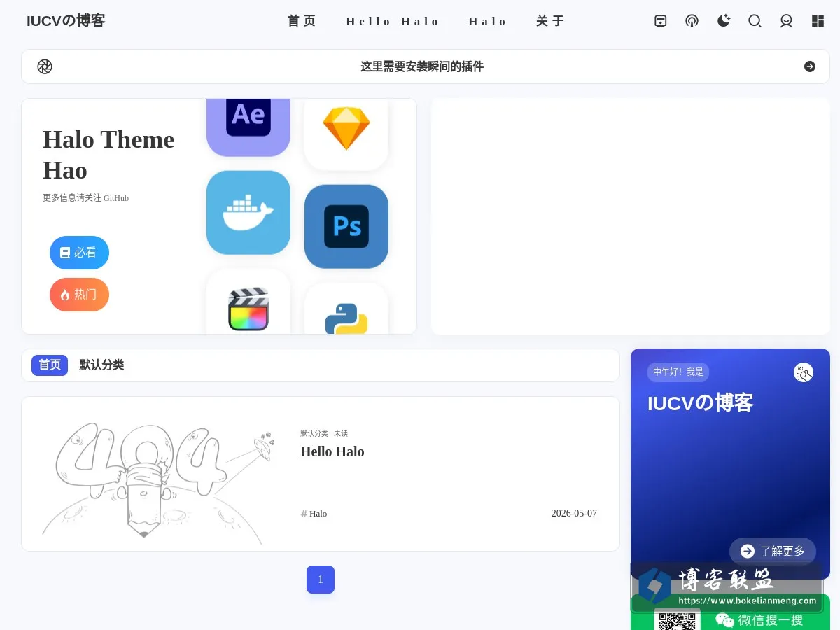
Task: Open the RSS broadcast feed icon
Action: [x=692, y=21]
